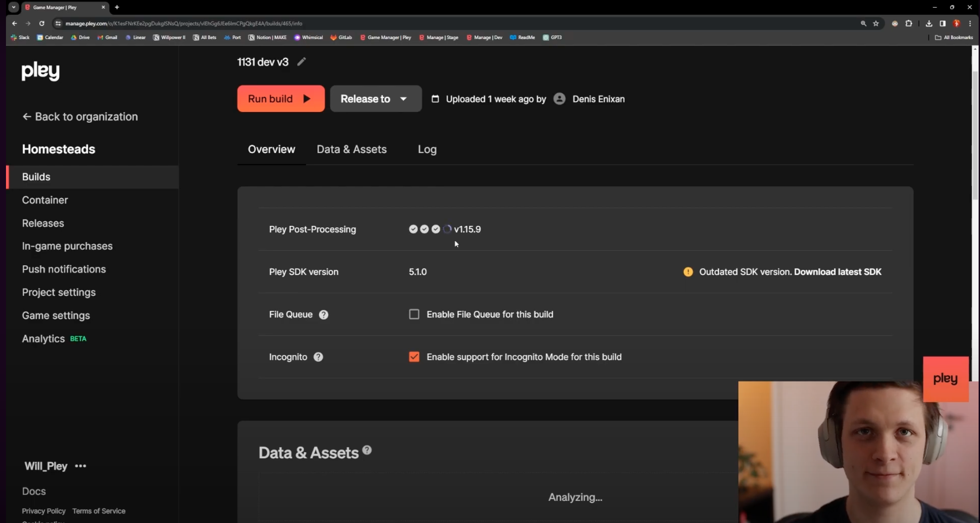Open Slack bookmark
The image size is (980, 523).
20,37
